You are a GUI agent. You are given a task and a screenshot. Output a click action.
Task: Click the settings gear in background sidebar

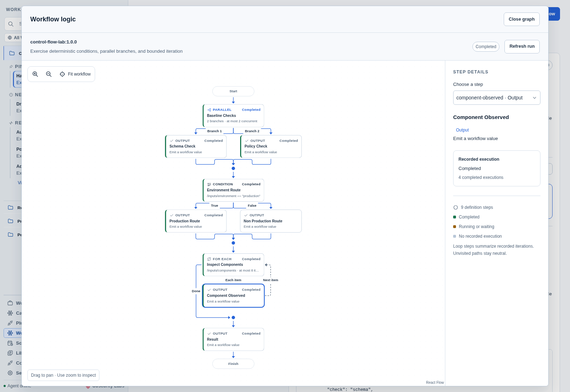point(10,373)
